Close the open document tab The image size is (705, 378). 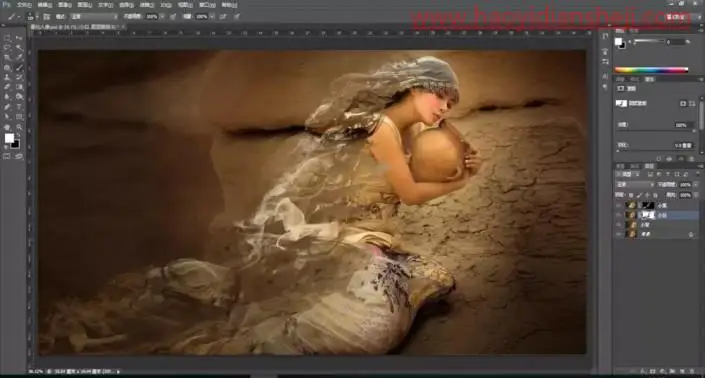coord(123,27)
